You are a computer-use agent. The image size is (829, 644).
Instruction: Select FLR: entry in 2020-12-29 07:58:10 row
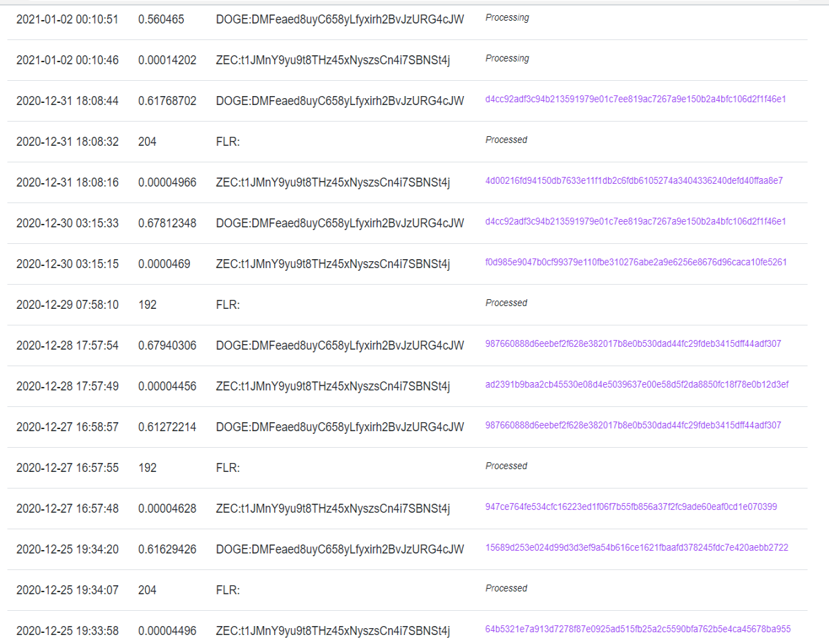pos(228,305)
